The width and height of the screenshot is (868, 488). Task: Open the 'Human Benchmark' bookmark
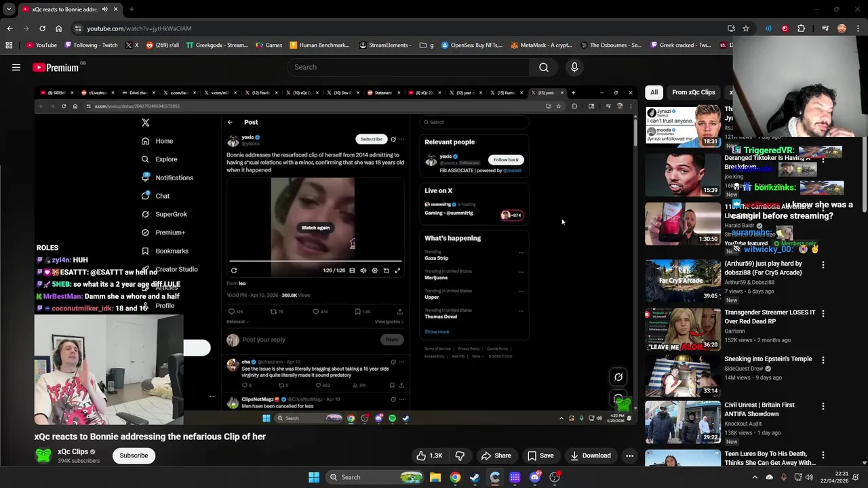(x=319, y=45)
